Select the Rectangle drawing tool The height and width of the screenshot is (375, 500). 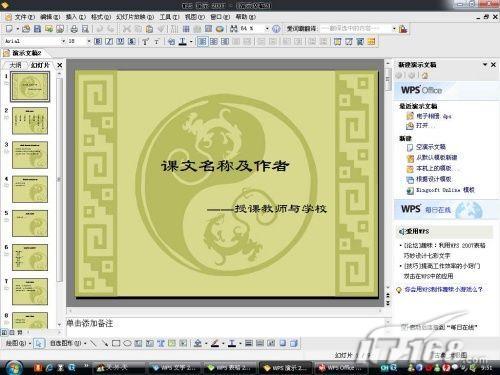(x=116, y=343)
